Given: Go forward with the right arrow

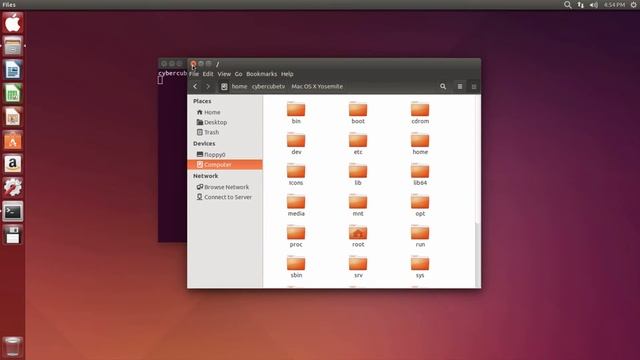Looking at the screenshot, I should (x=208, y=87).
